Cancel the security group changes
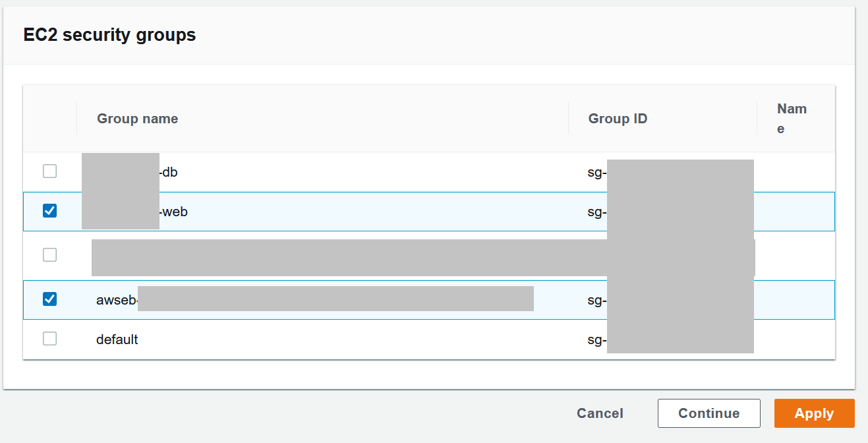The height and width of the screenshot is (443, 868). click(600, 413)
